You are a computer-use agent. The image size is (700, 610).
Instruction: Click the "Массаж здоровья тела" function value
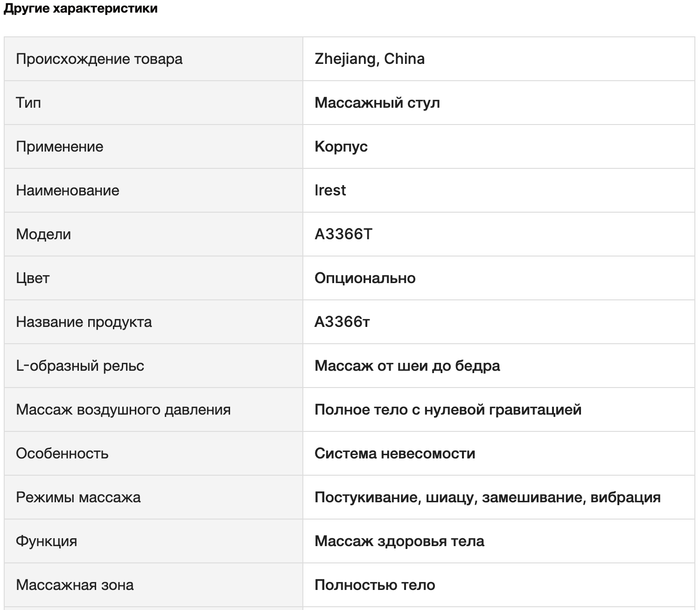(399, 541)
